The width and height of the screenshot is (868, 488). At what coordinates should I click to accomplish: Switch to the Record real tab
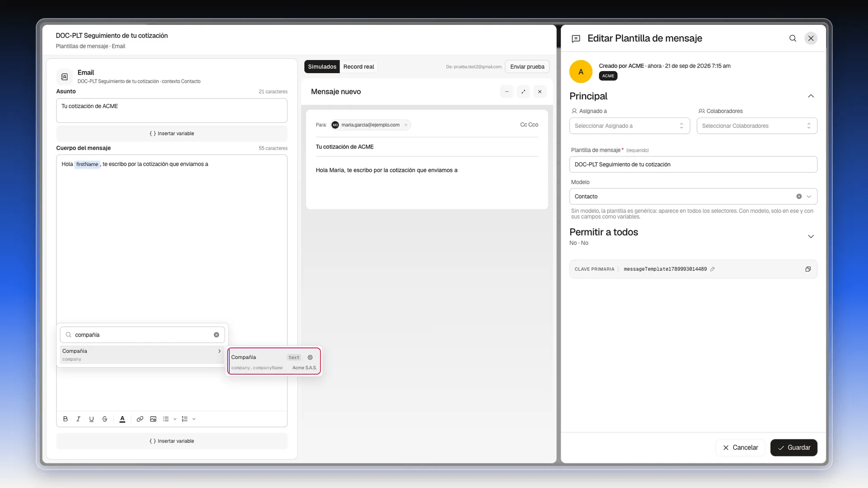(359, 66)
